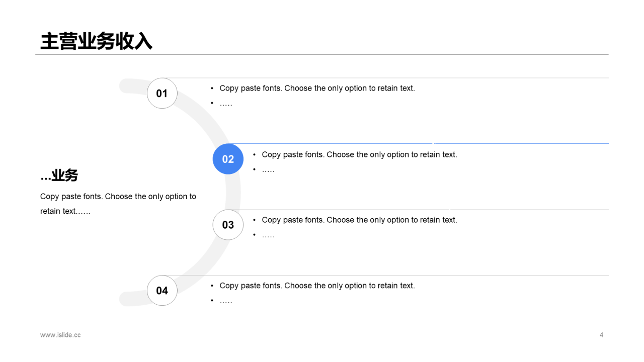Select the blue 02 circle
This screenshot has width=644, height=362.
228,159
